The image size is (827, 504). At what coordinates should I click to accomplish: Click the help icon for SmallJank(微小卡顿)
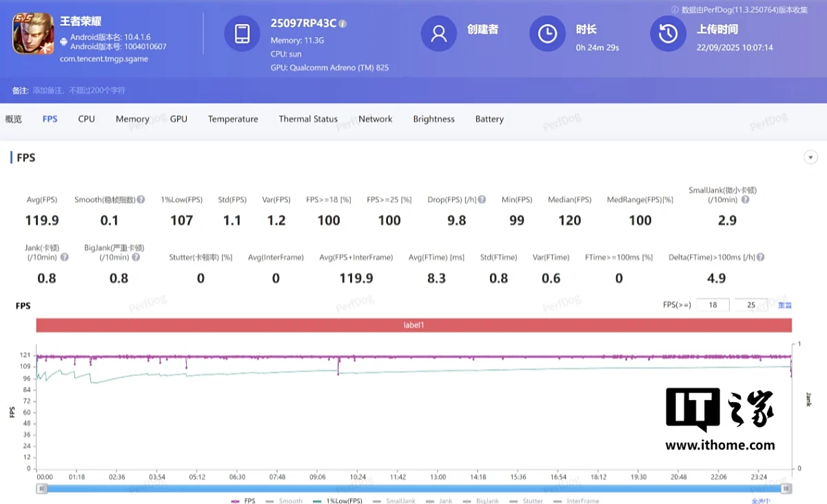[x=745, y=200]
